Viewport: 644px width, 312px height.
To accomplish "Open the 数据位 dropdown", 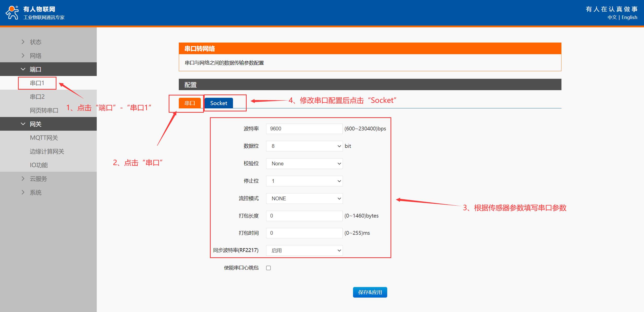I will coord(304,146).
